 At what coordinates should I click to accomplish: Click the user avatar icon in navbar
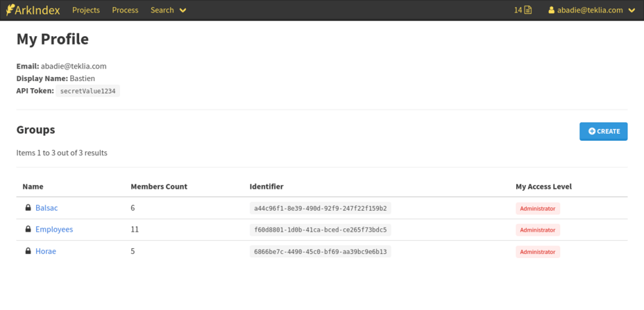552,10
